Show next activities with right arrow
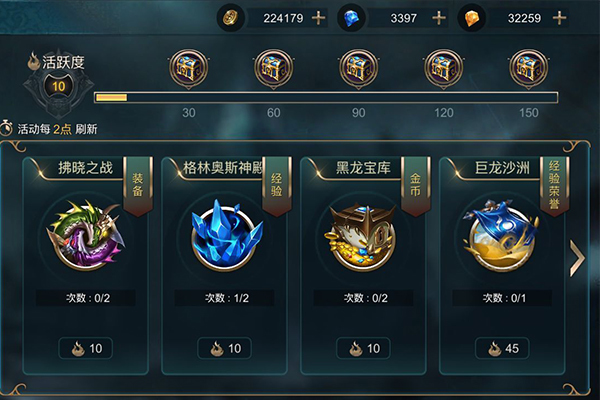The image size is (600, 400). click(577, 258)
